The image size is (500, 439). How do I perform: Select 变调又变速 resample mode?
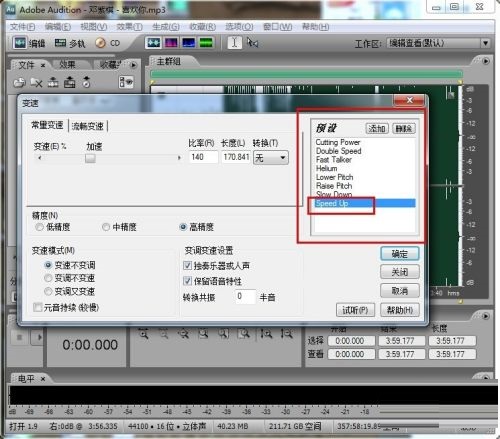click(48, 291)
